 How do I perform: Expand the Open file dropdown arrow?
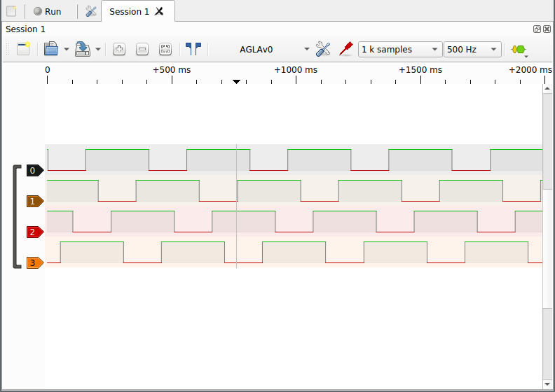click(66, 49)
